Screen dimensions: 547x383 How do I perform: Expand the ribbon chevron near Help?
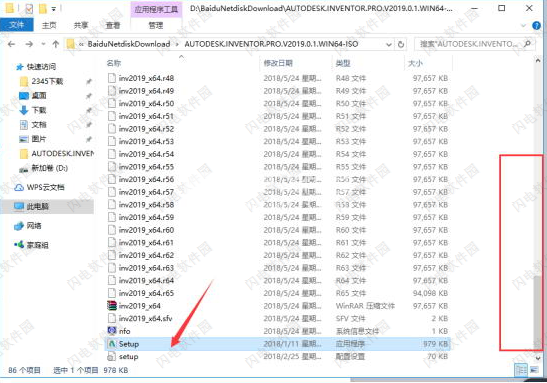[x=523, y=25]
